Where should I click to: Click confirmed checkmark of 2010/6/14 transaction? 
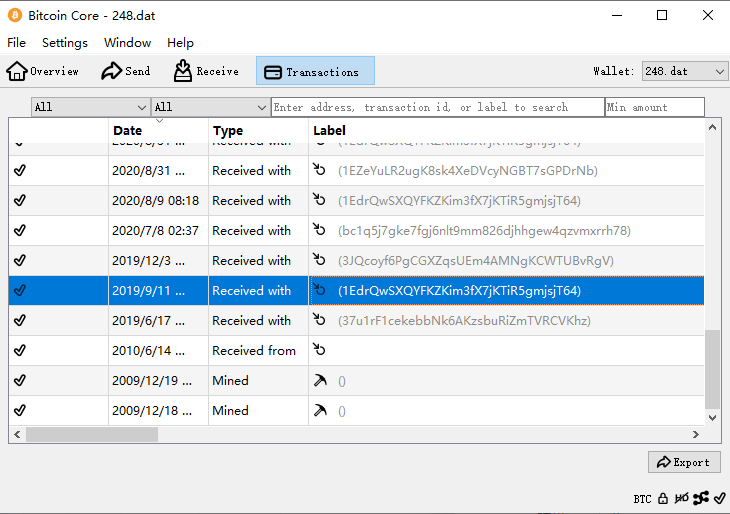point(20,351)
